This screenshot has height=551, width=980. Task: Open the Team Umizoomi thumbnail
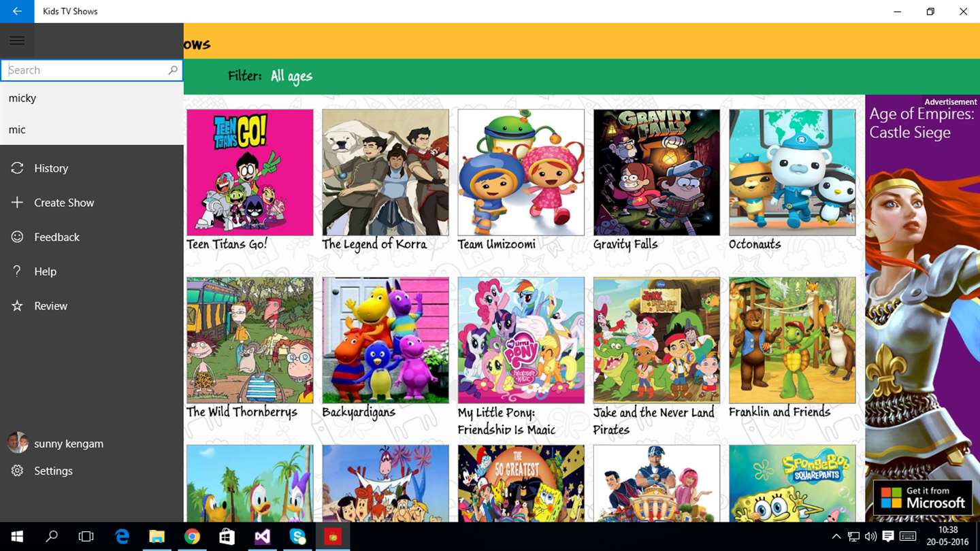click(521, 172)
